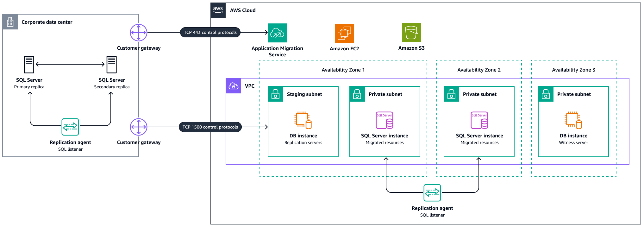Select the DB instance Witness server icon
644x227 pixels.
tap(573, 120)
